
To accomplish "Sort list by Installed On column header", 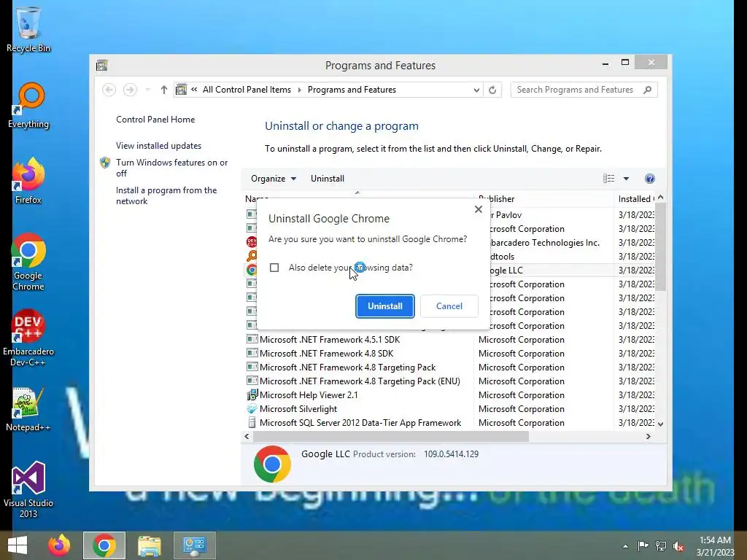I will coord(635,198).
